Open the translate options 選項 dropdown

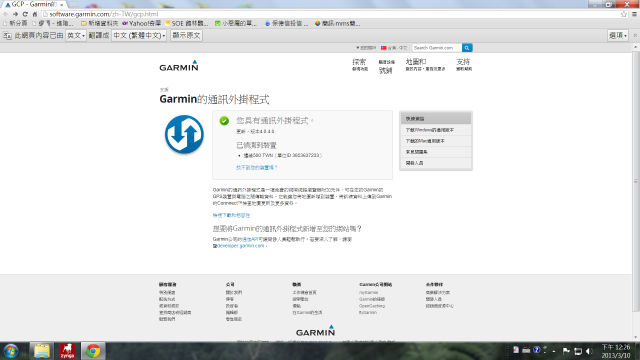tap(618, 36)
